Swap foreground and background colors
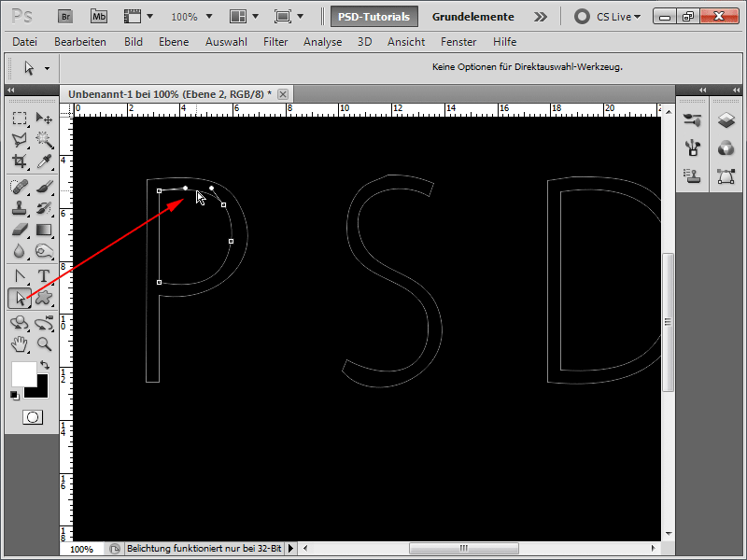This screenshot has width=747, height=560. click(45, 365)
